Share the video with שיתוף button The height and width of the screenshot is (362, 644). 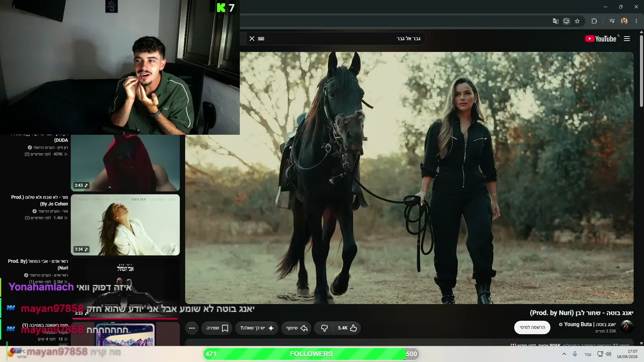pyautogui.click(x=297, y=328)
